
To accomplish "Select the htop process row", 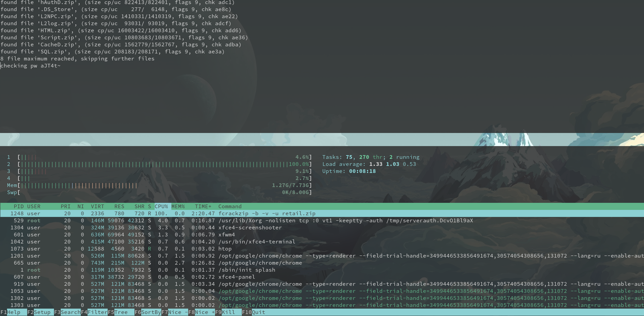I will pos(322,249).
